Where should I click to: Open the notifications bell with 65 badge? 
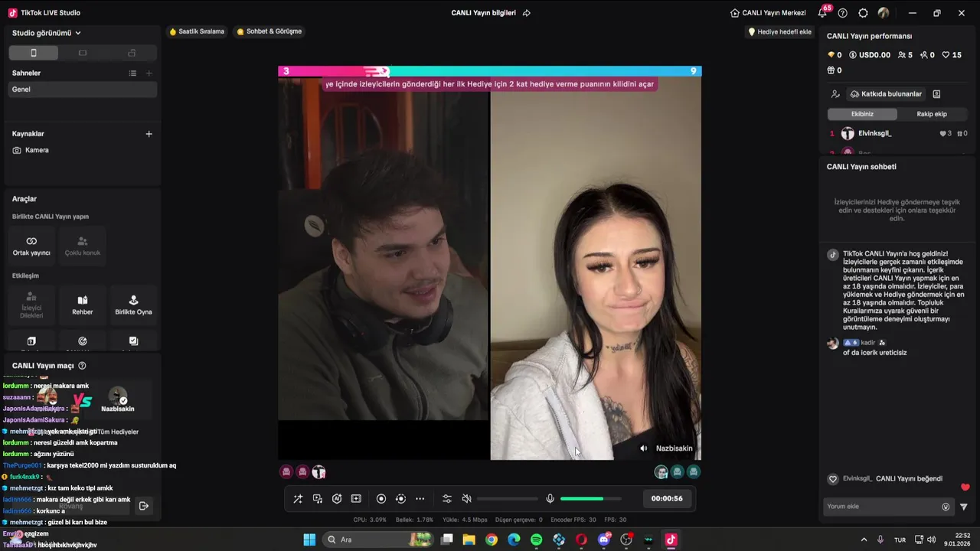823,12
